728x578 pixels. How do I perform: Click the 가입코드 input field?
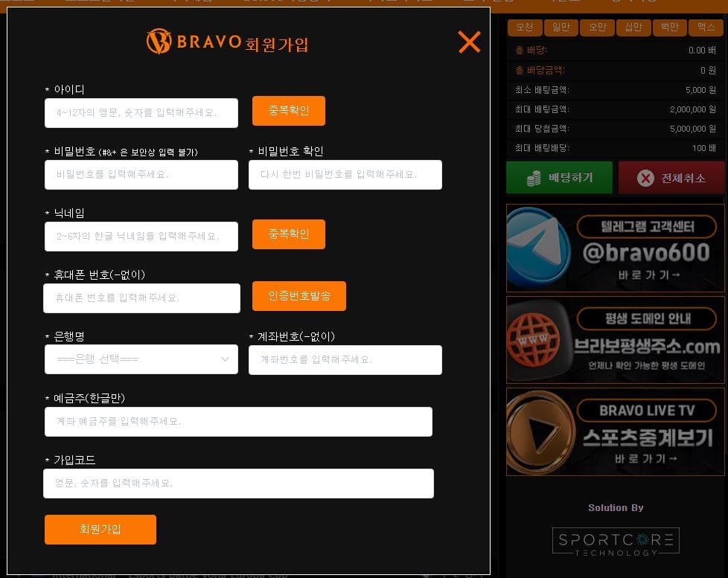point(238,483)
